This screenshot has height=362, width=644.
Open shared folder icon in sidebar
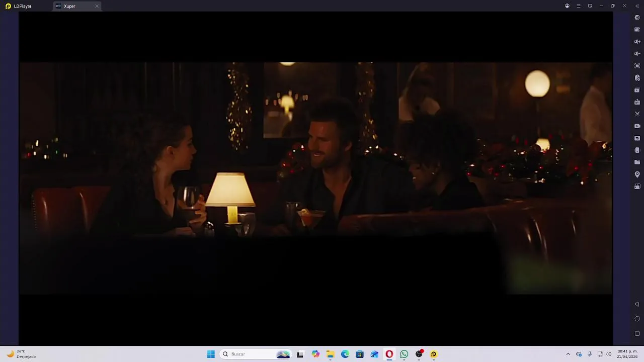click(x=637, y=162)
